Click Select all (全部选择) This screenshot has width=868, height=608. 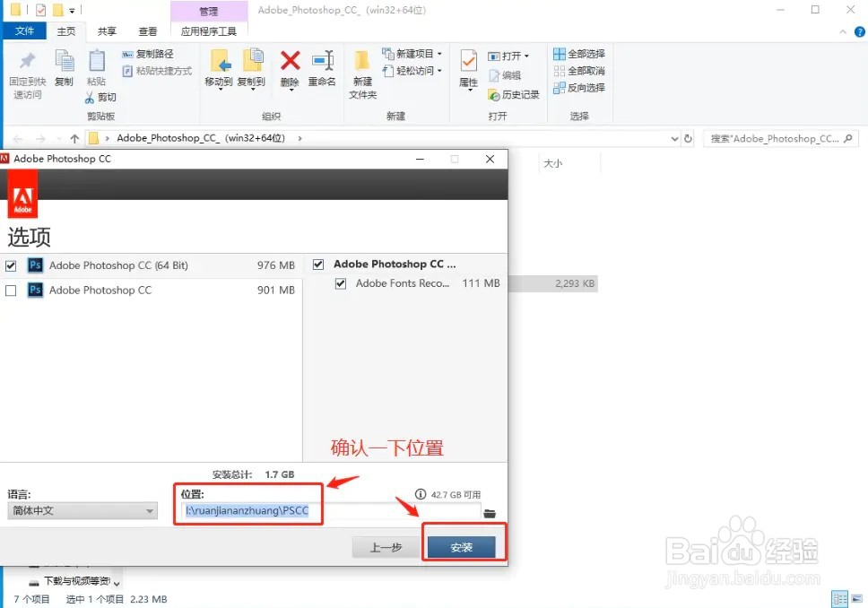click(579, 54)
